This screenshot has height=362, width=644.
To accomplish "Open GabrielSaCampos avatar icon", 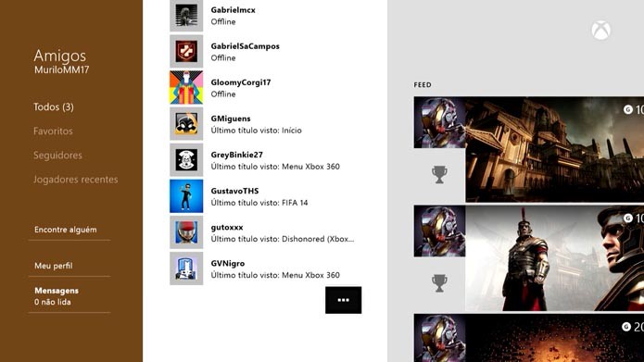I will tap(186, 51).
